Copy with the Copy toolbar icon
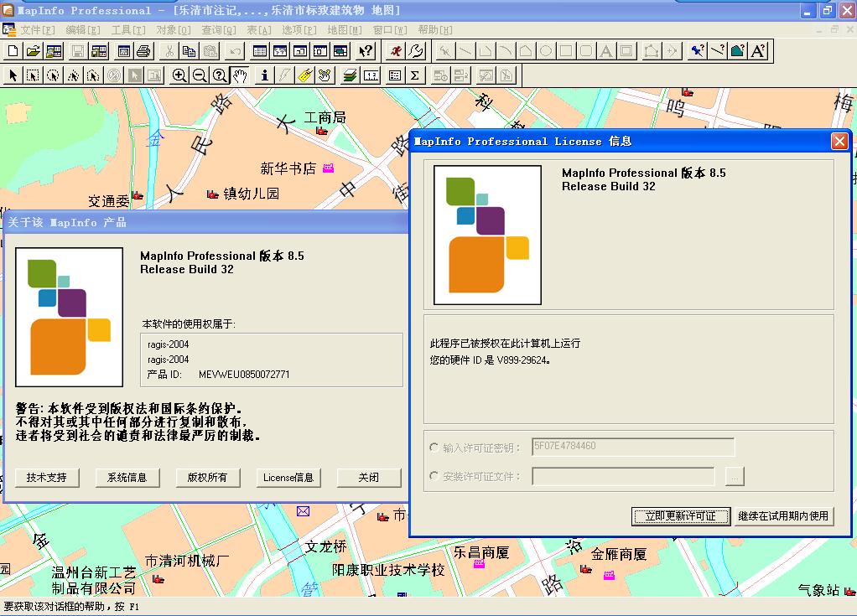This screenshot has width=857, height=616. point(190,51)
